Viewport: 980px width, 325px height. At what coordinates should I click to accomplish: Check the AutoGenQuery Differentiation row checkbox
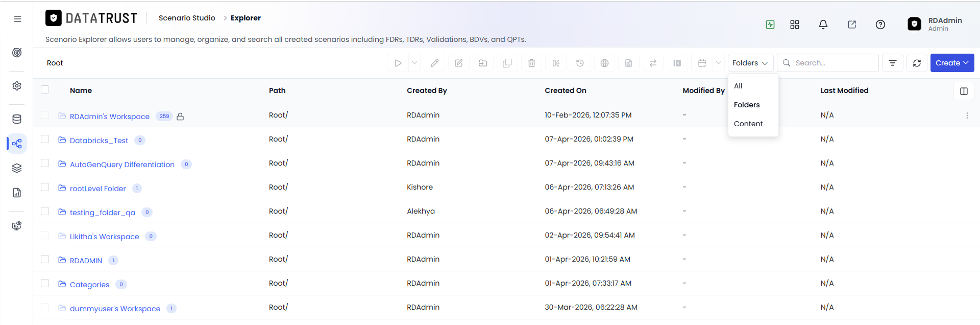pyautogui.click(x=45, y=163)
